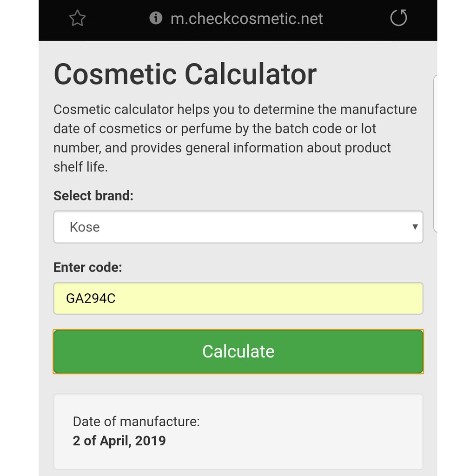Image resolution: width=476 pixels, height=476 pixels.
Task: Click the brand selector's down arrow
Action: [x=415, y=227]
